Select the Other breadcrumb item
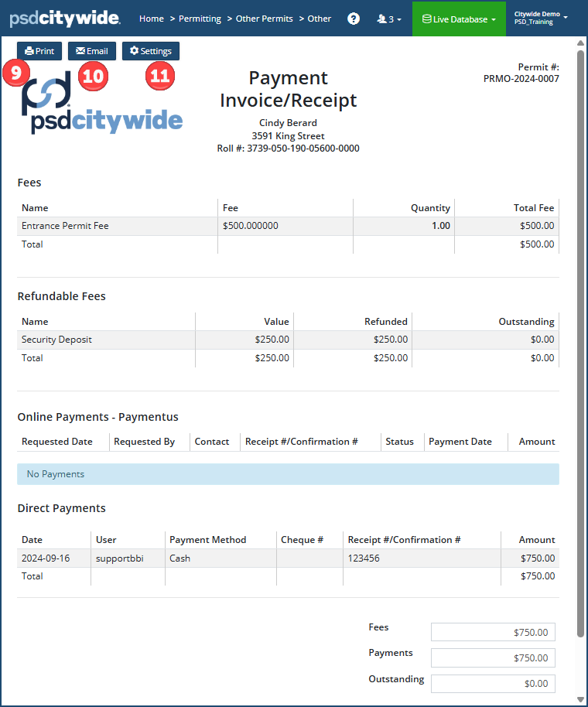 [x=320, y=19]
